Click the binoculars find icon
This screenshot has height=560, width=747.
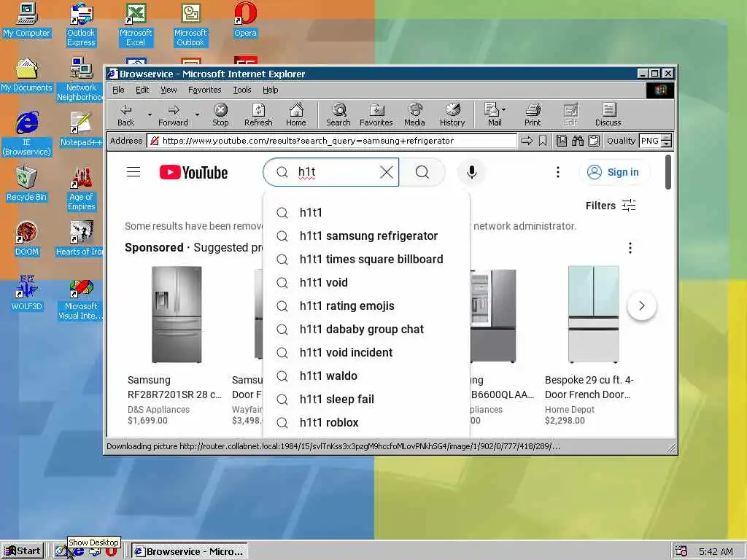pyautogui.click(x=578, y=141)
